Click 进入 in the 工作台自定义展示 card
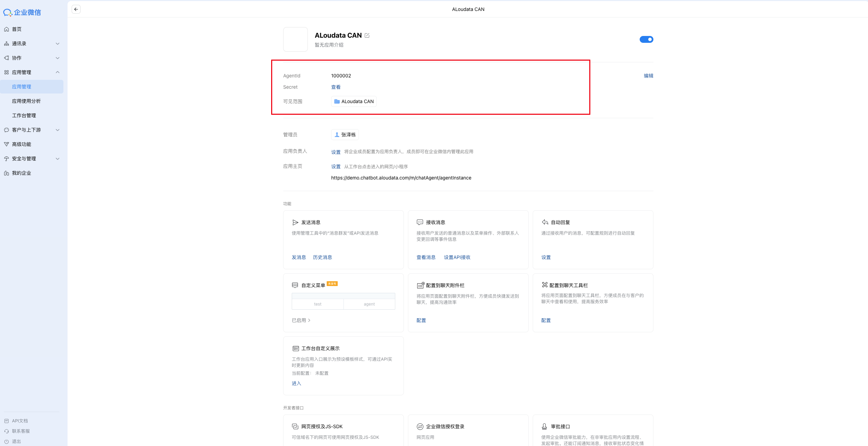 point(297,383)
